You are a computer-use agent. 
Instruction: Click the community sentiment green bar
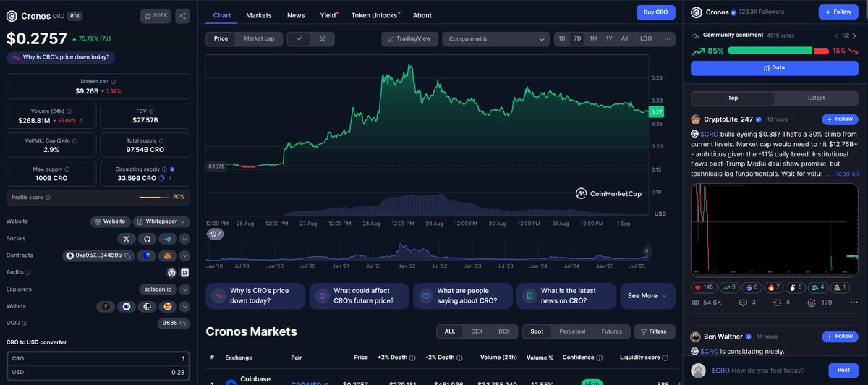(x=770, y=51)
